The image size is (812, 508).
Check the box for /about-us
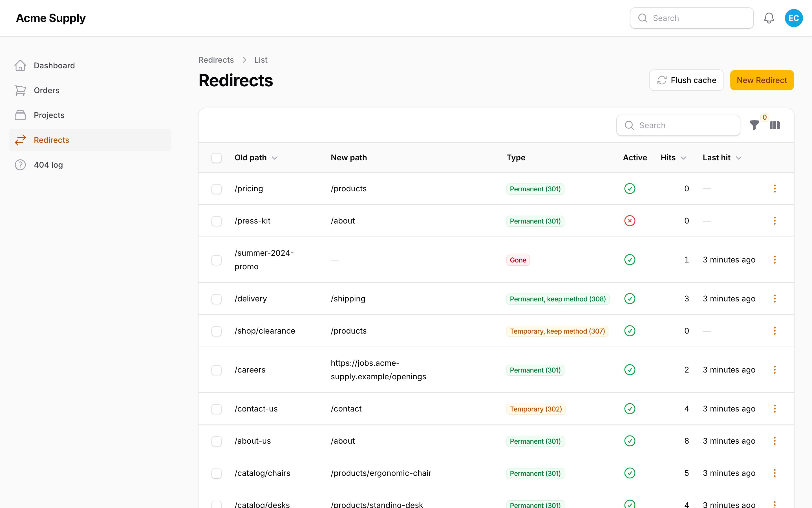pyautogui.click(x=217, y=441)
